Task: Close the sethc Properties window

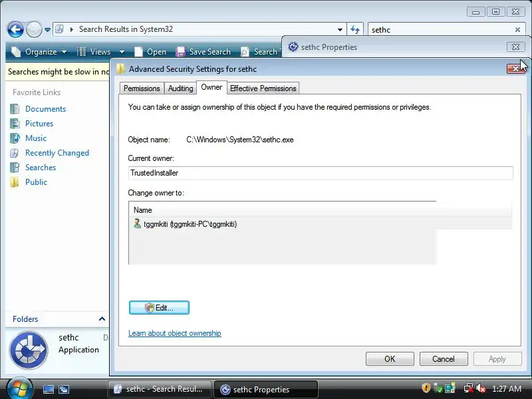Action: [x=515, y=47]
